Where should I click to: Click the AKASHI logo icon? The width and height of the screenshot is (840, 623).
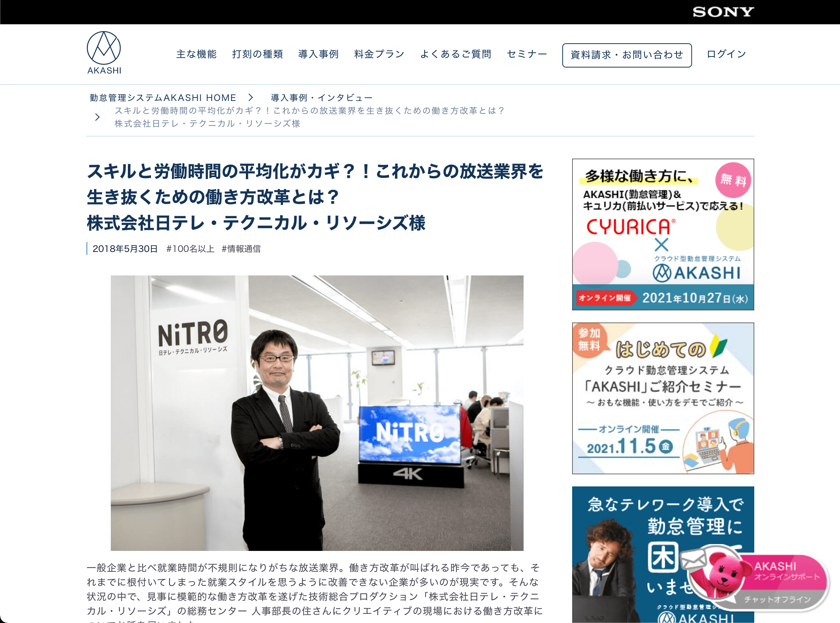(x=104, y=53)
